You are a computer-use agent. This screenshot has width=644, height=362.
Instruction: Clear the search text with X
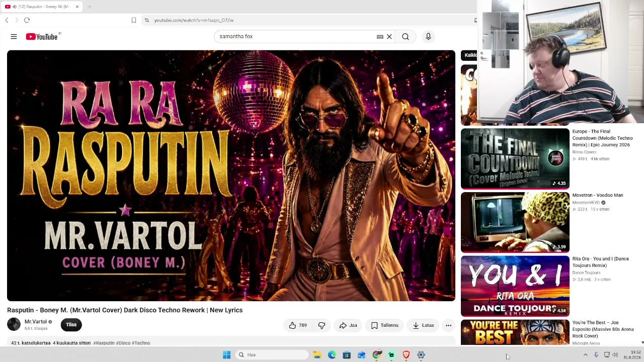pos(389,37)
